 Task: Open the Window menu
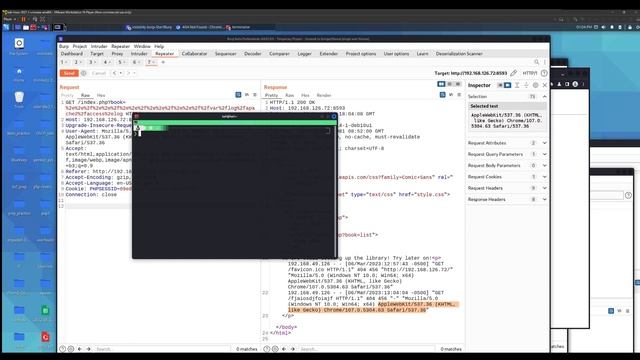click(142, 47)
